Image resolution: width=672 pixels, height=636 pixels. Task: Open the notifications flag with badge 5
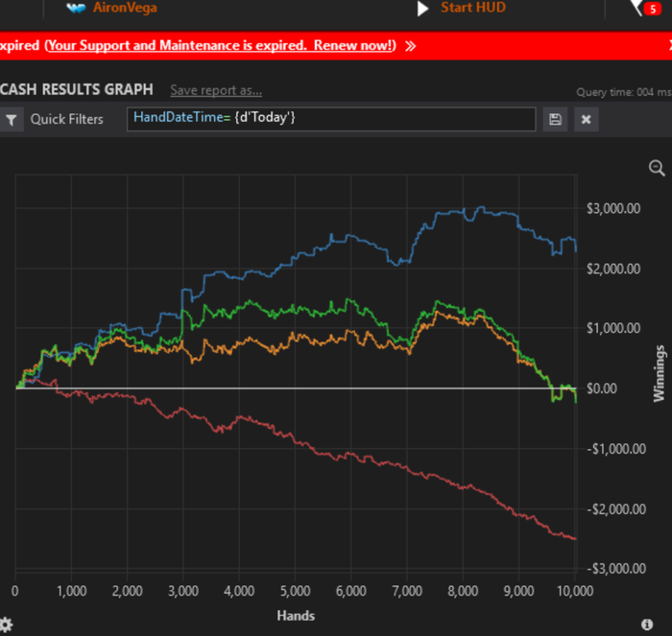646,8
